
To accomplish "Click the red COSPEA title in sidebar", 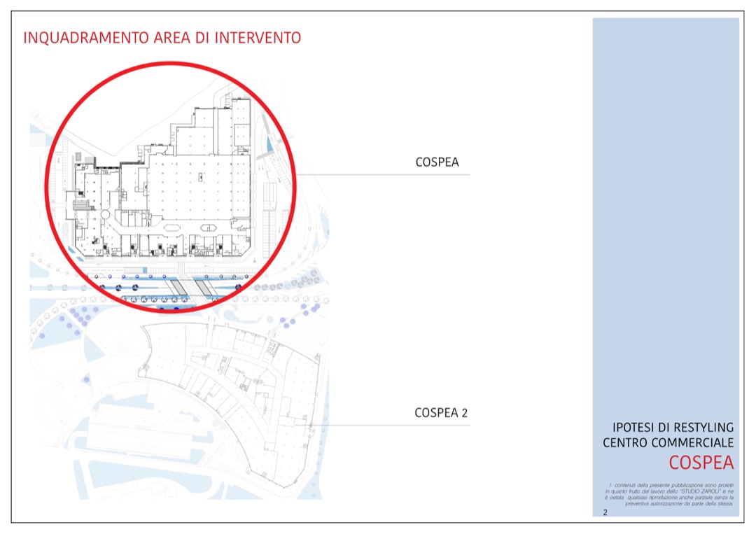I will [x=701, y=463].
